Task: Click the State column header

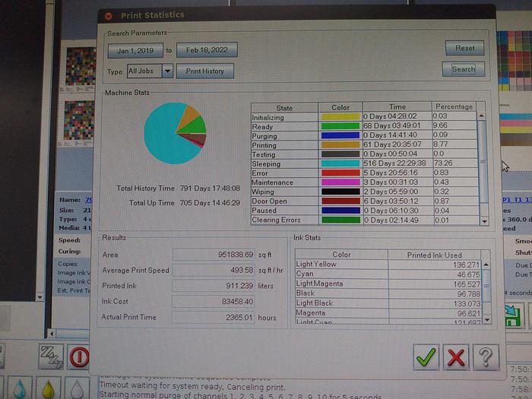Action: tap(284, 108)
